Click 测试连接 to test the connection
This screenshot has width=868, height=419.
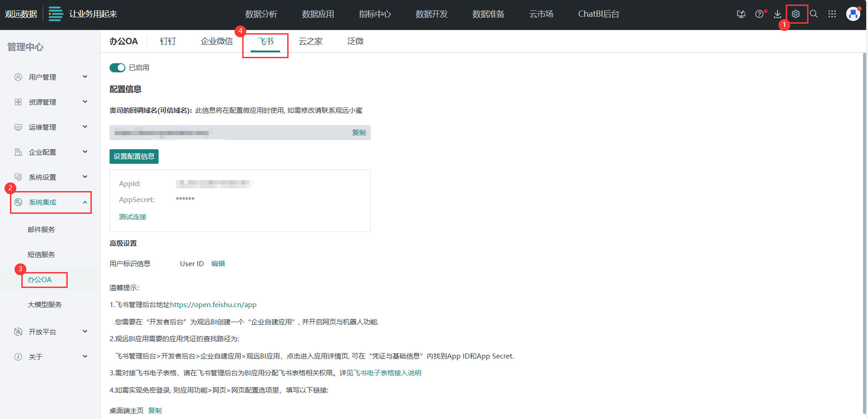[132, 217]
